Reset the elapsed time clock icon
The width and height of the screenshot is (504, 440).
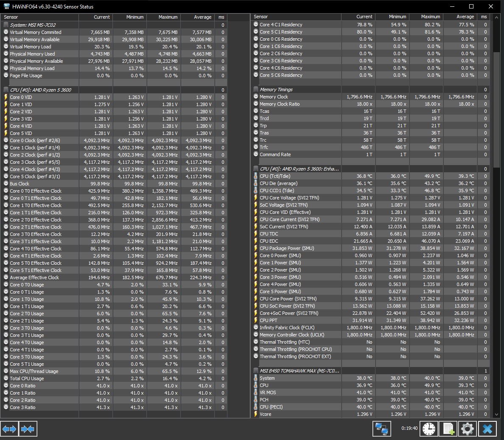(429, 429)
